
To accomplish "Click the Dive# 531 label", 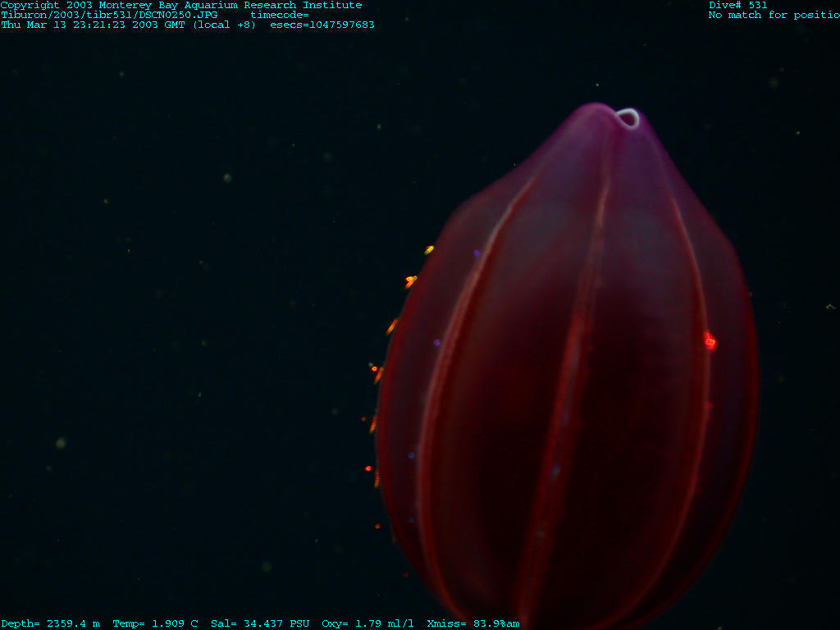I will coord(737,5).
